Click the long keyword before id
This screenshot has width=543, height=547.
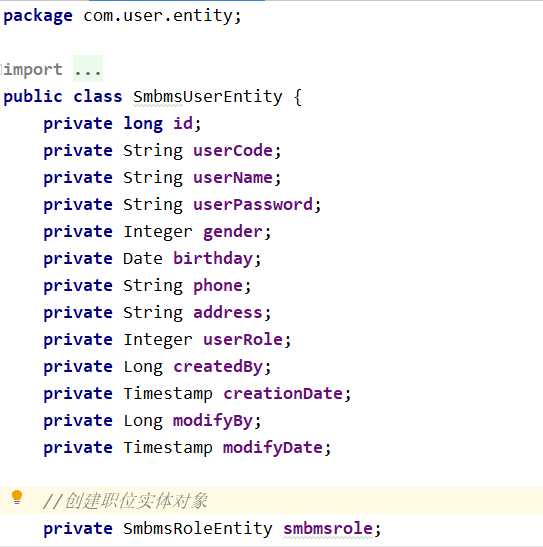coord(143,124)
